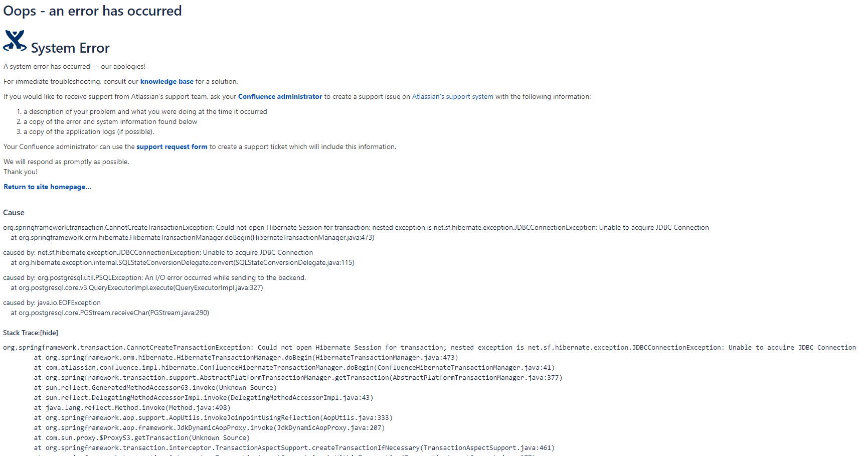Open the knowledge base link
This screenshot has height=456, width=868.
pyautogui.click(x=166, y=81)
